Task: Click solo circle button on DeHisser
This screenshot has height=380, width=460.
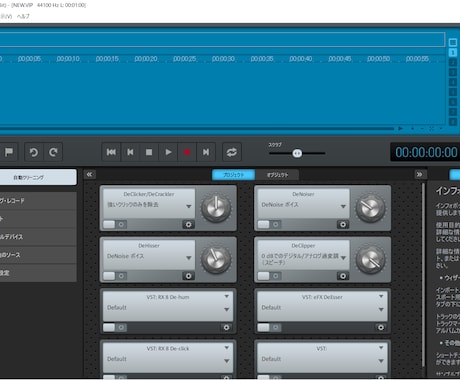Action: (121, 276)
